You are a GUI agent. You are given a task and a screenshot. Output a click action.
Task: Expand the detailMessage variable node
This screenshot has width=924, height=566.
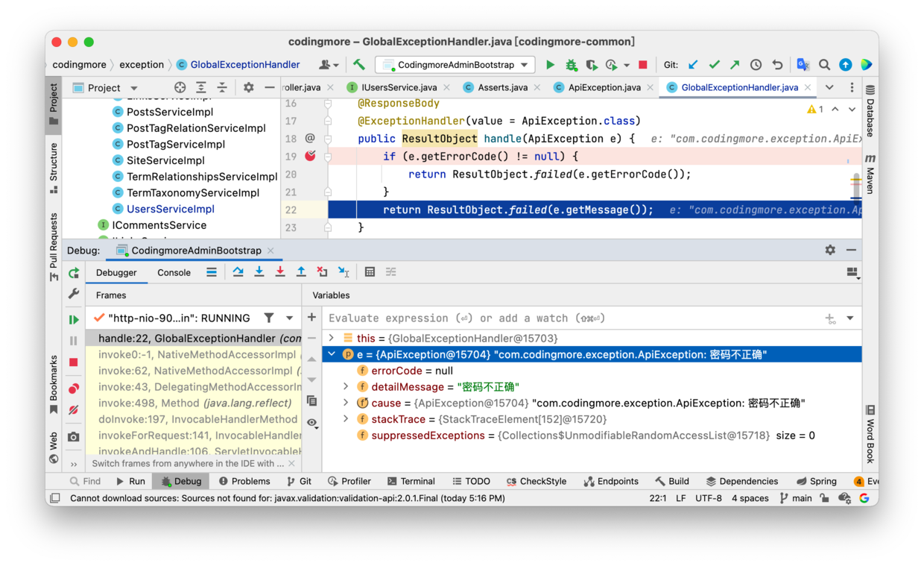346,386
